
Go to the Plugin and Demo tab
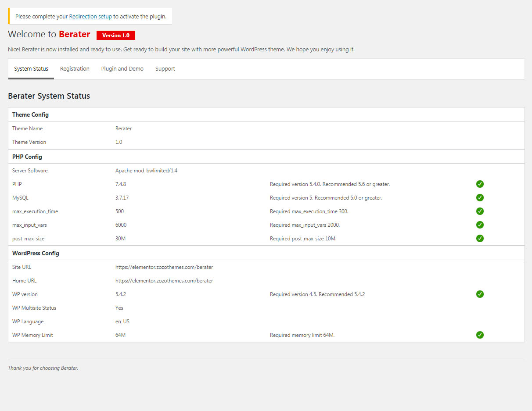tap(122, 69)
